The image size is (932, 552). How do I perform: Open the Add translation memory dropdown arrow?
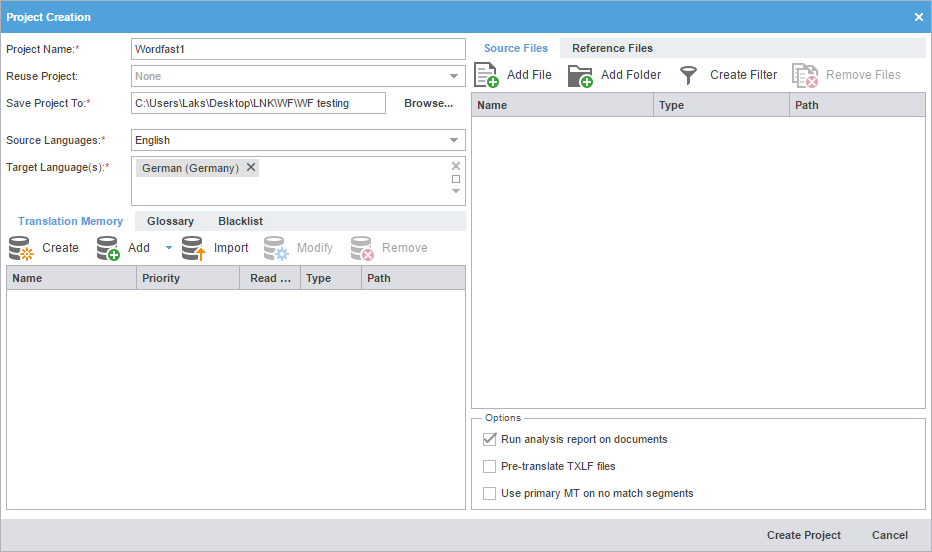pos(169,248)
